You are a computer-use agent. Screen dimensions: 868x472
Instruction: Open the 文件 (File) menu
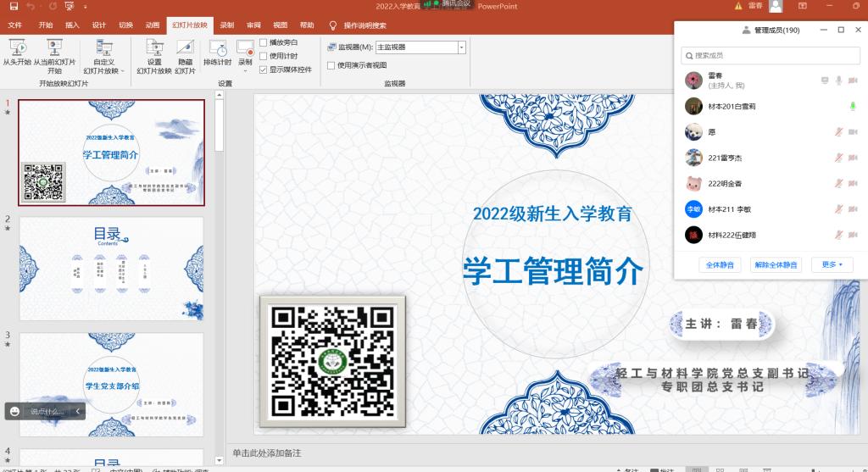[x=15, y=25]
